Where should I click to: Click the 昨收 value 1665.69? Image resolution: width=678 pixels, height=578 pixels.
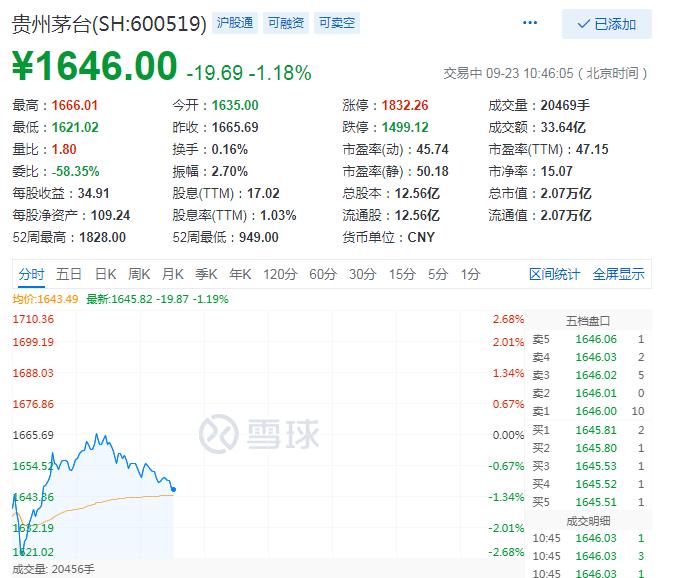pyautogui.click(x=235, y=127)
